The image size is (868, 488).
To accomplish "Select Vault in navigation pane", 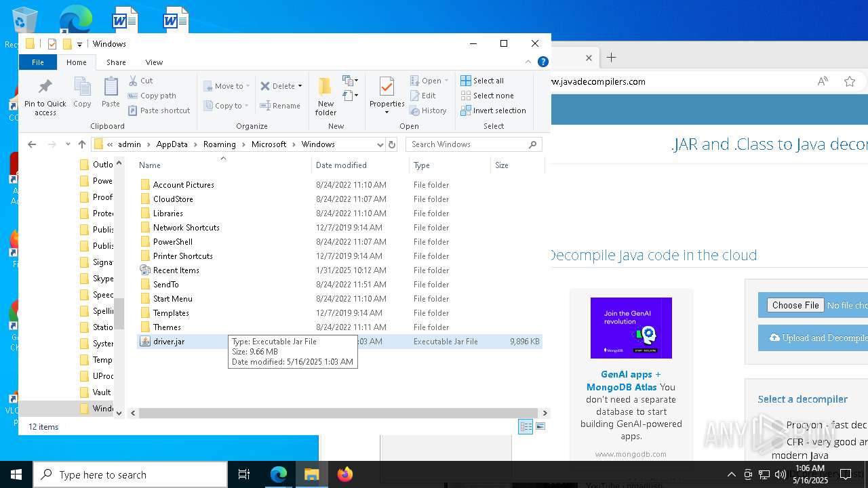I will pyautogui.click(x=101, y=392).
